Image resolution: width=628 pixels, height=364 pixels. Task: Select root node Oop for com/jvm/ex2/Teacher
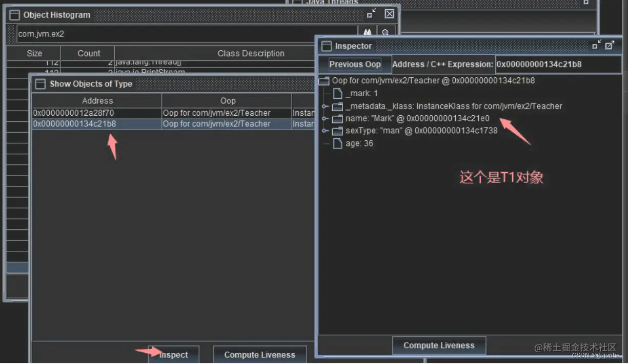[433, 80]
